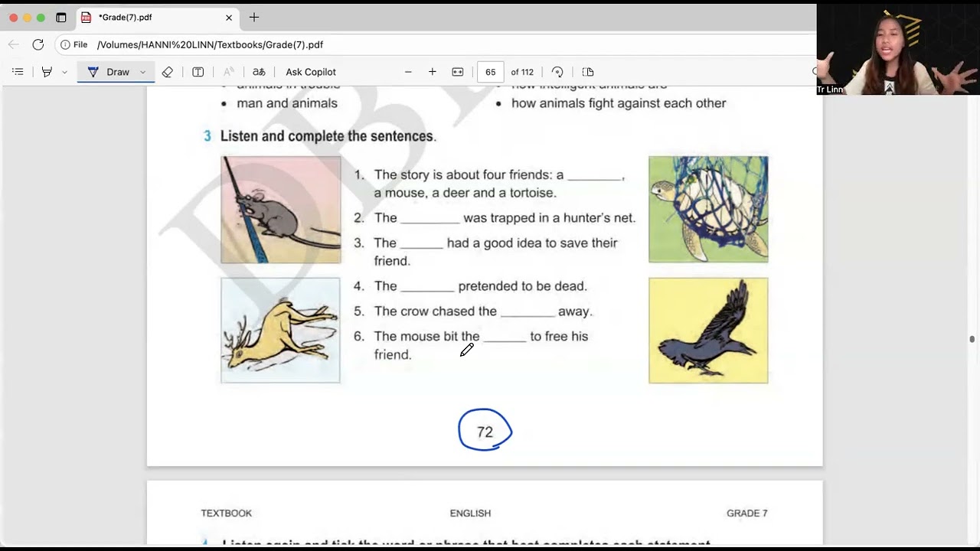This screenshot has height=551, width=980.
Task: Click the tortoise in net picture
Action: (708, 209)
